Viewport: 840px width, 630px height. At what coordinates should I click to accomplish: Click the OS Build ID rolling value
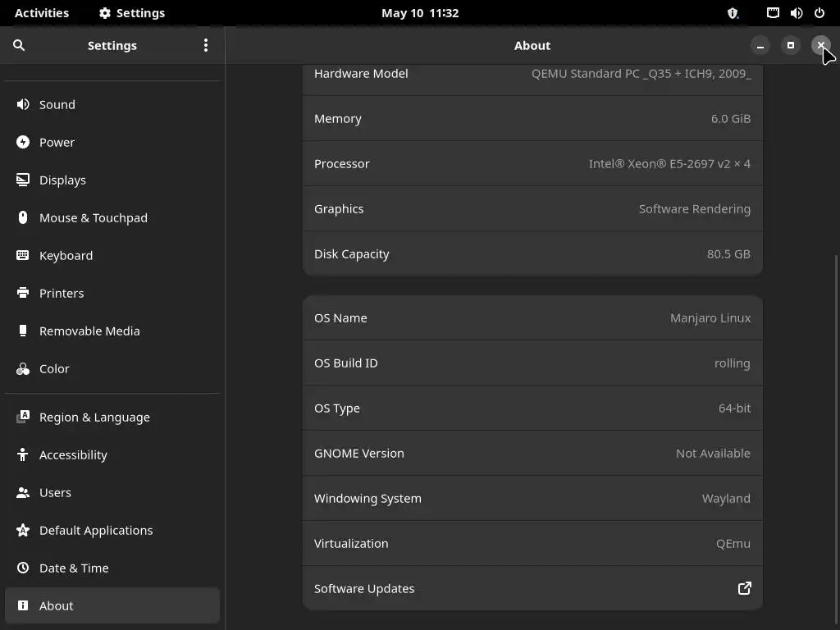click(x=733, y=363)
